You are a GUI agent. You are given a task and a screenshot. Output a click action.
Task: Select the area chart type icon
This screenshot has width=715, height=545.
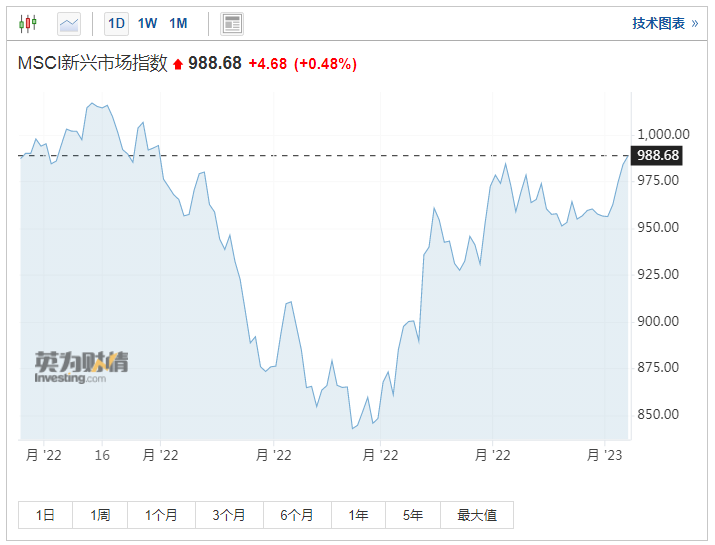(x=69, y=24)
